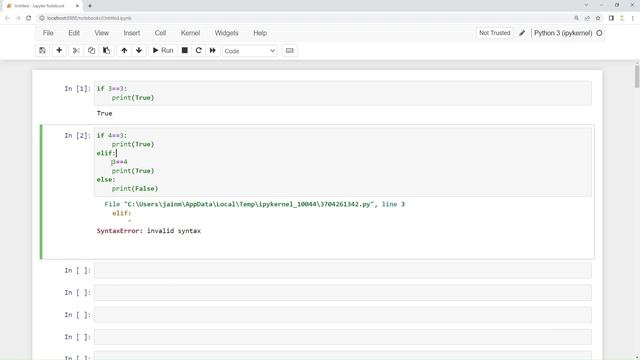The width and height of the screenshot is (640, 360).
Task: Select the Untitled Jupyter Notebook tab
Action: 42,6
